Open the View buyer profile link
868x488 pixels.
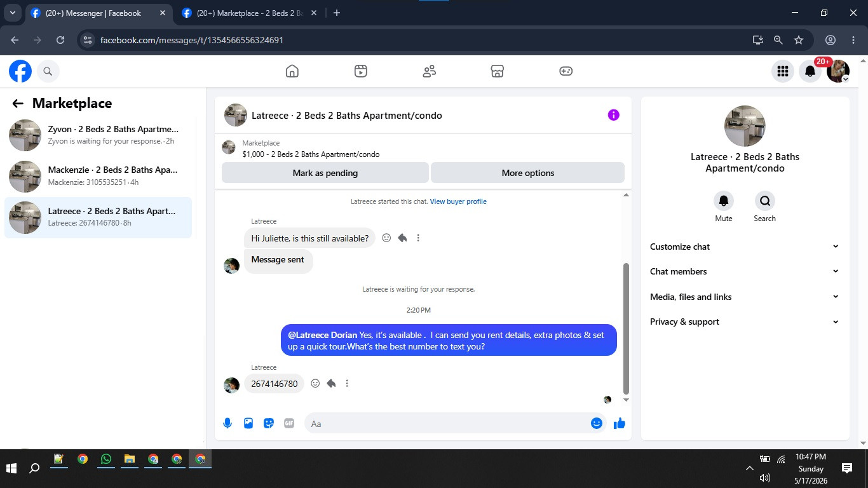point(458,201)
